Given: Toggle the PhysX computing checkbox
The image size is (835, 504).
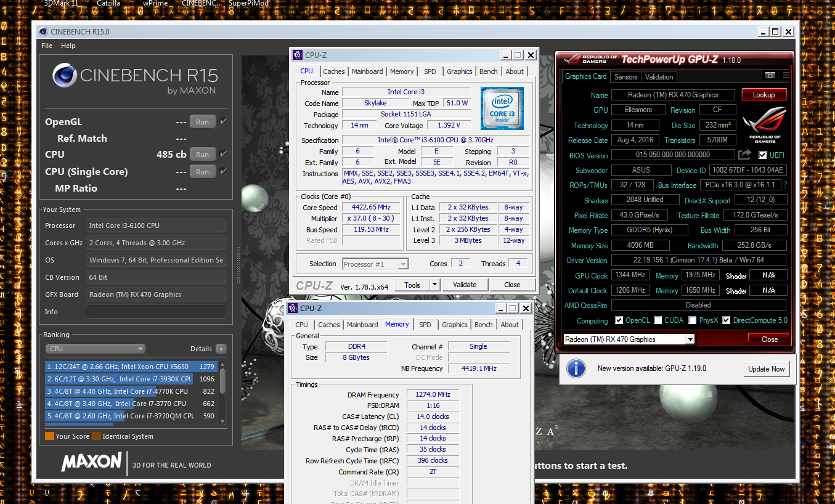Looking at the screenshot, I should [x=693, y=320].
